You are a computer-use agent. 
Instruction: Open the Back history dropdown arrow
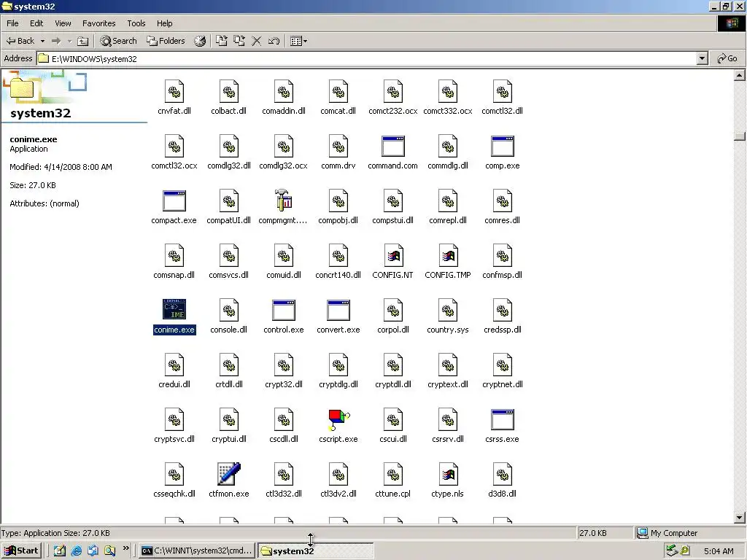tap(42, 41)
